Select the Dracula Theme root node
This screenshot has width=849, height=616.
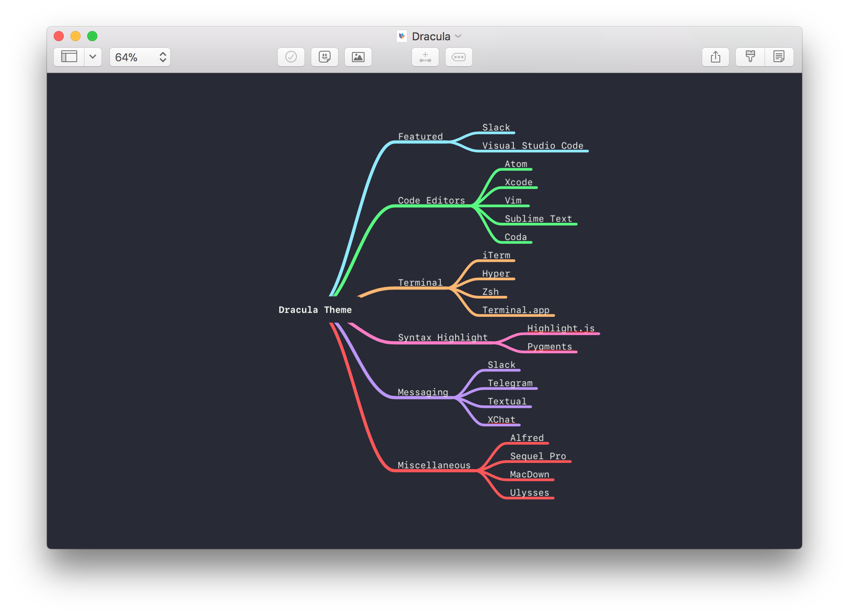[x=315, y=310]
